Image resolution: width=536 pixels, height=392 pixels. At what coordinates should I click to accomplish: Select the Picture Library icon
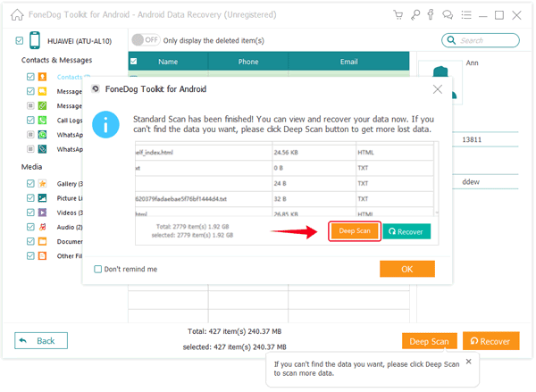tap(42, 198)
